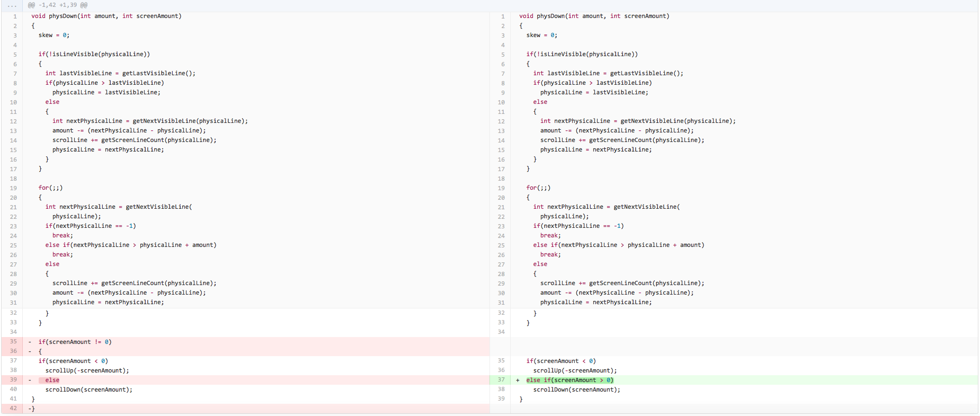The image size is (980, 416).
Task: Click the removed 'if(screenAmount != 0)' code line
Action: click(x=75, y=342)
